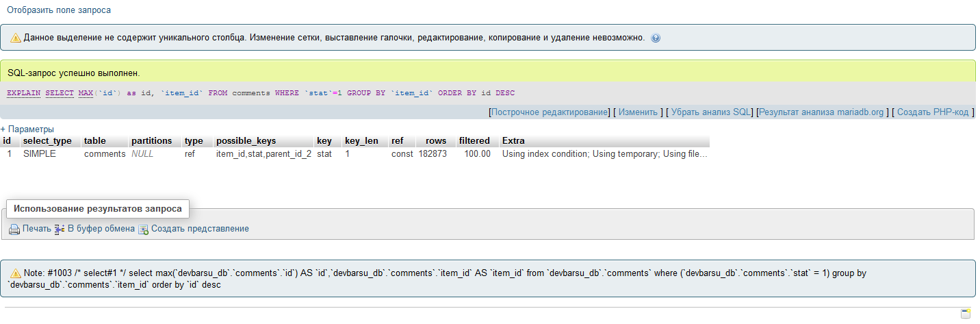
Task: Expand the + Параметры options
Action: [x=27, y=129]
